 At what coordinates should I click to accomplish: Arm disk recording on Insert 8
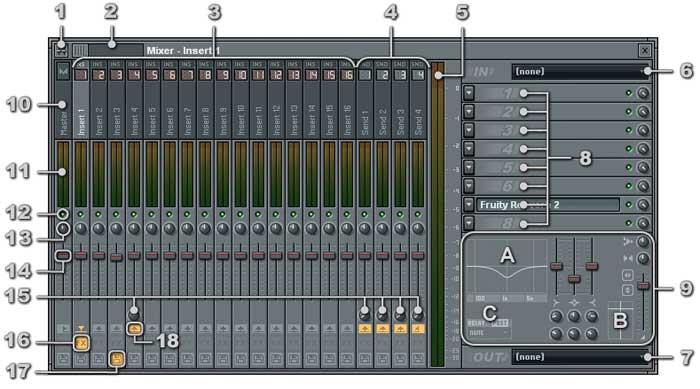[205, 358]
